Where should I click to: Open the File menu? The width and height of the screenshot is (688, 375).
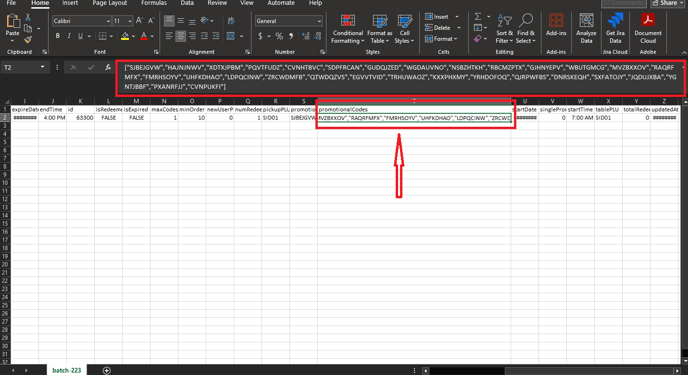(11, 3)
